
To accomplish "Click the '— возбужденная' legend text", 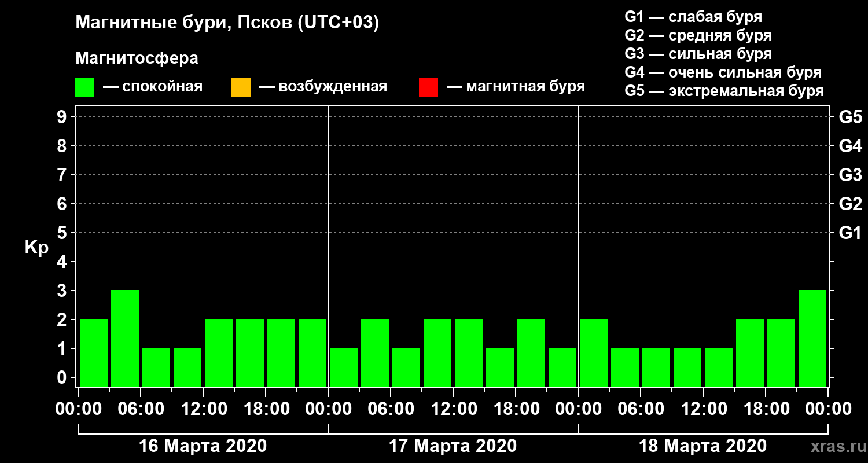I will tap(323, 87).
